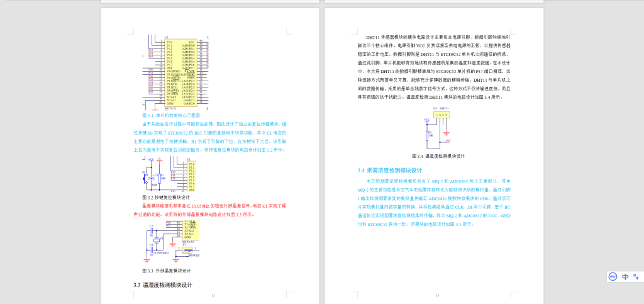This screenshot has width=644, height=304.
Task: Click caption '图 3.2 按键复位模块设计'
Action: [x=166, y=198]
